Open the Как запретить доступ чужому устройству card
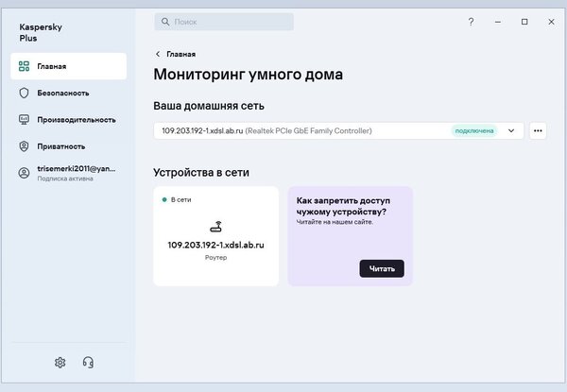 pyautogui.click(x=350, y=236)
